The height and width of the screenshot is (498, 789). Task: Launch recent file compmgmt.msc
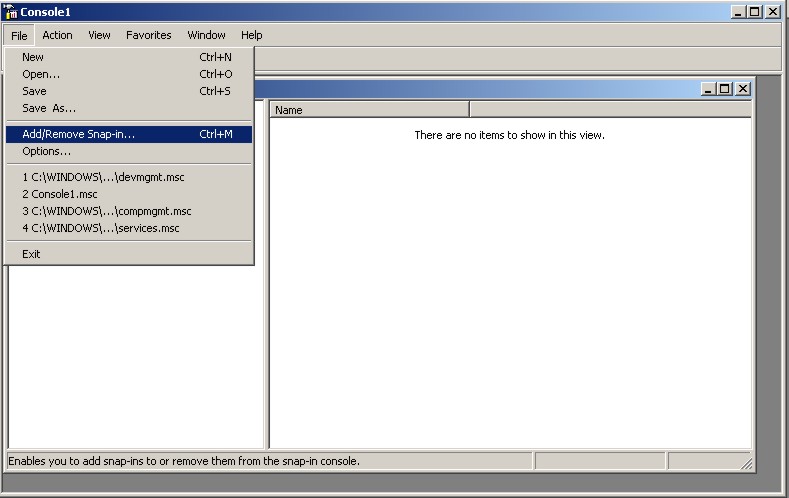point(106,211)
